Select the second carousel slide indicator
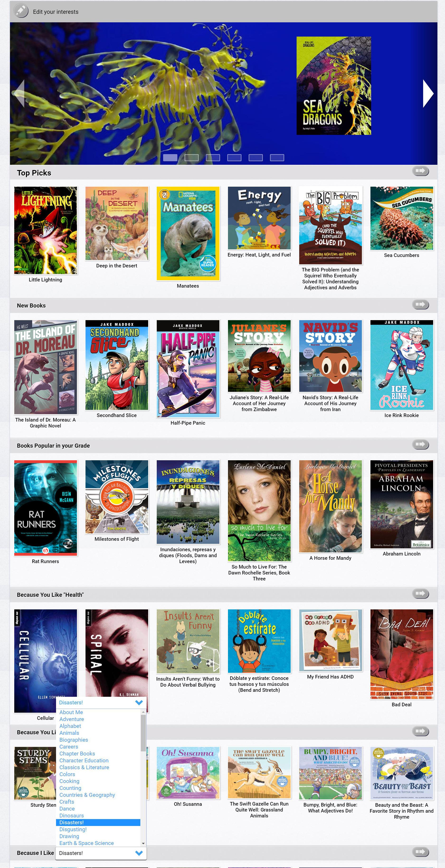This screenshot has width=445, height=868. tap(192, 158)
